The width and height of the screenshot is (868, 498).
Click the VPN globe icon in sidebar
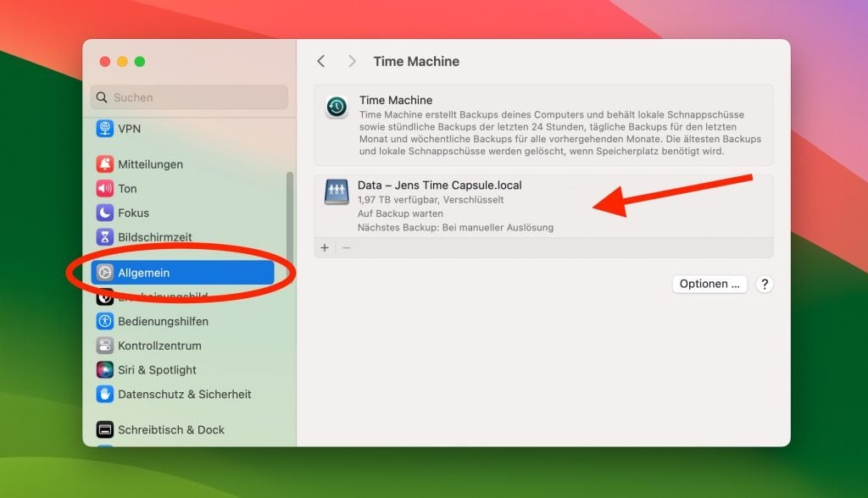[x=104, y=129]
